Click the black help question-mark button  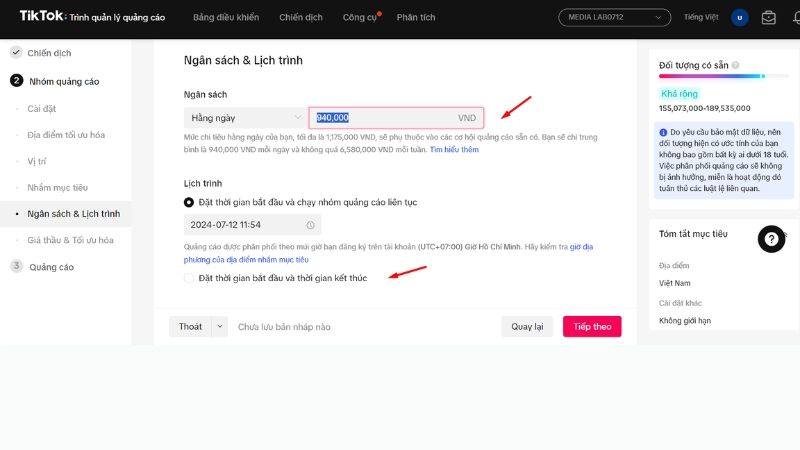point(771,238)
